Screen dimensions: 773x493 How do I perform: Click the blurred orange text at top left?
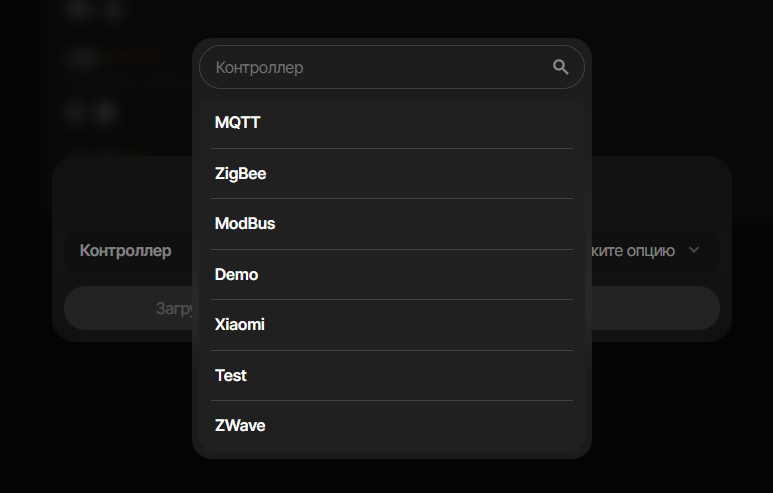coord(130,57)
